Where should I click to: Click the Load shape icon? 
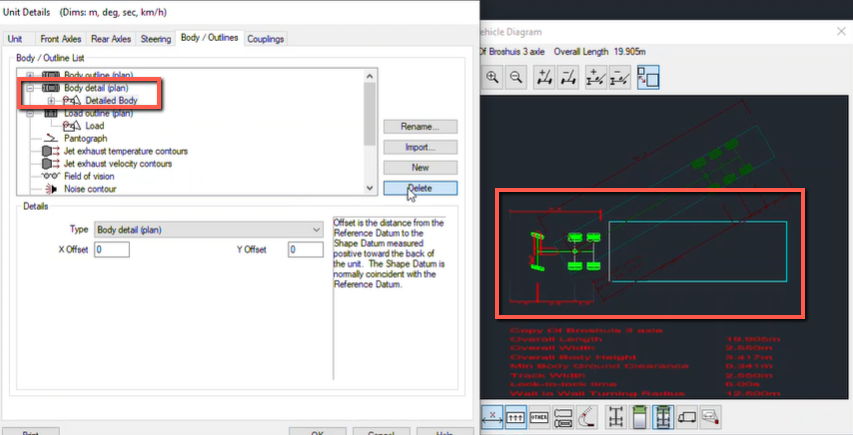[71, 126]
